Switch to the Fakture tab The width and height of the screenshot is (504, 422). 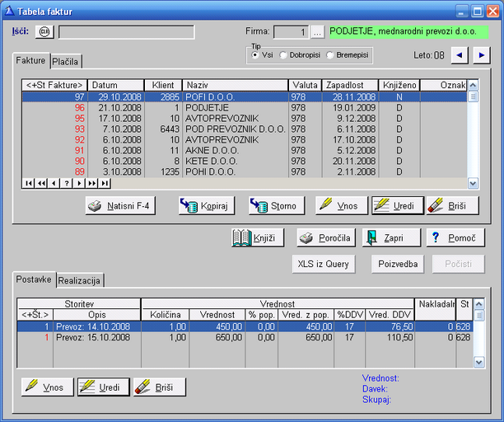30,60
